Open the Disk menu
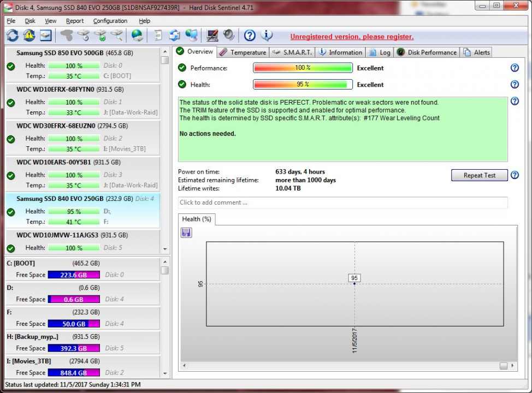Viewport: 532px width, 393px height. (30, 21)
